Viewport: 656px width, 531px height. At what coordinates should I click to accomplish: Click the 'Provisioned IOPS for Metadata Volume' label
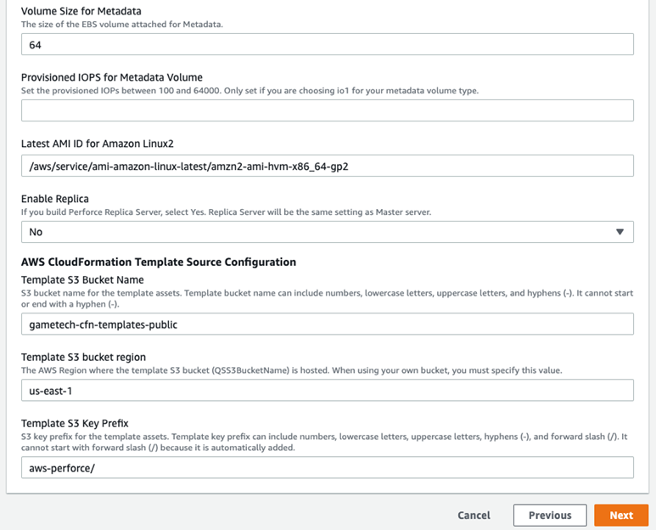[112, 77]
